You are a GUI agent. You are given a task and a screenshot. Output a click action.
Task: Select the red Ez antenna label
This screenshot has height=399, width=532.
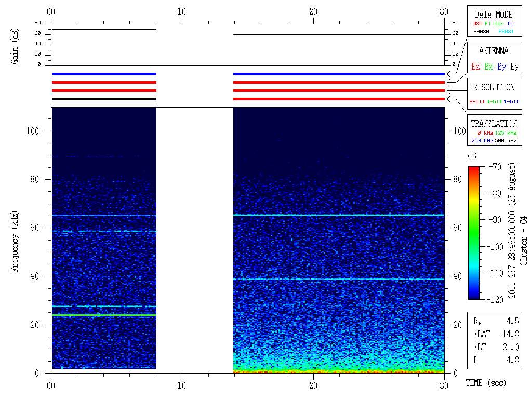(475, 66)
